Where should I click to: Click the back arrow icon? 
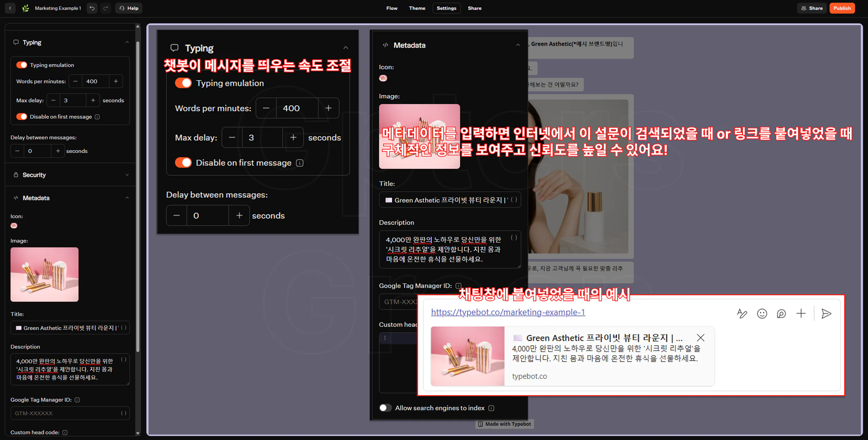10,8
